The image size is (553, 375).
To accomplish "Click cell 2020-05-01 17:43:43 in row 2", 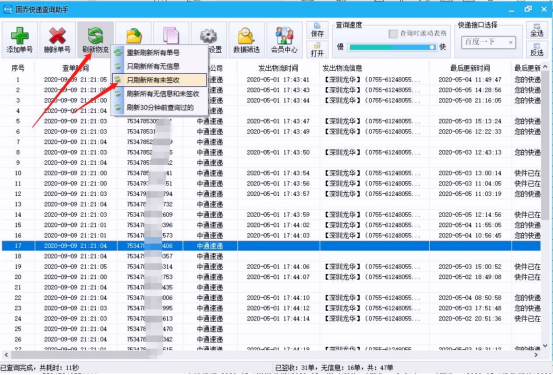I will click(279, 90).
